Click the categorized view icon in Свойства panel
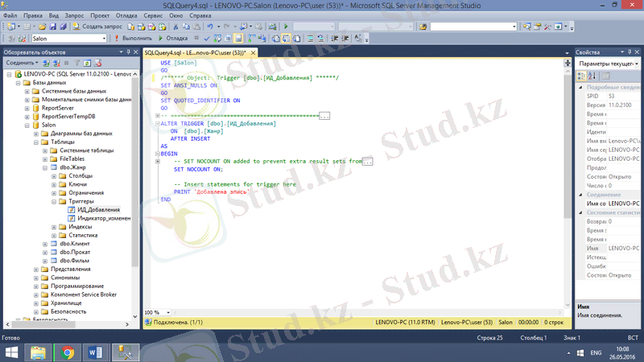 pos(581,76)
